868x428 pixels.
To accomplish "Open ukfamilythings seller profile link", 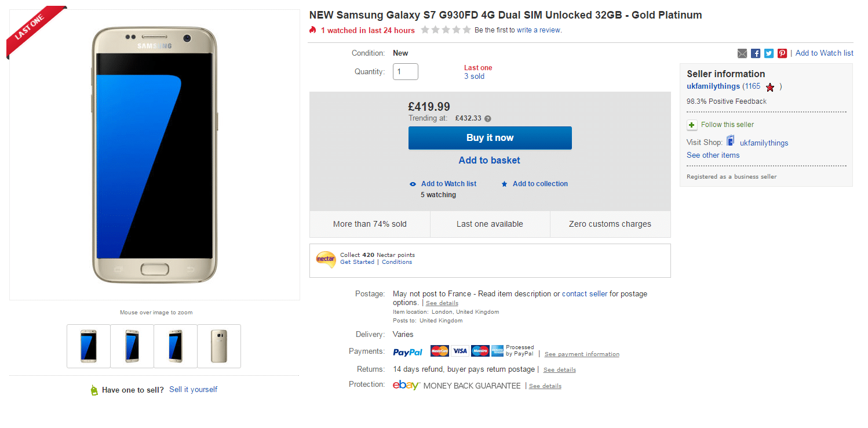I will point(713,86).
